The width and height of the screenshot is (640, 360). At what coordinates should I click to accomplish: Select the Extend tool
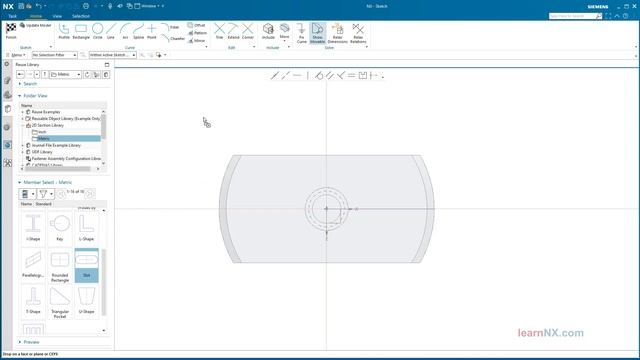tap(233, 31)
